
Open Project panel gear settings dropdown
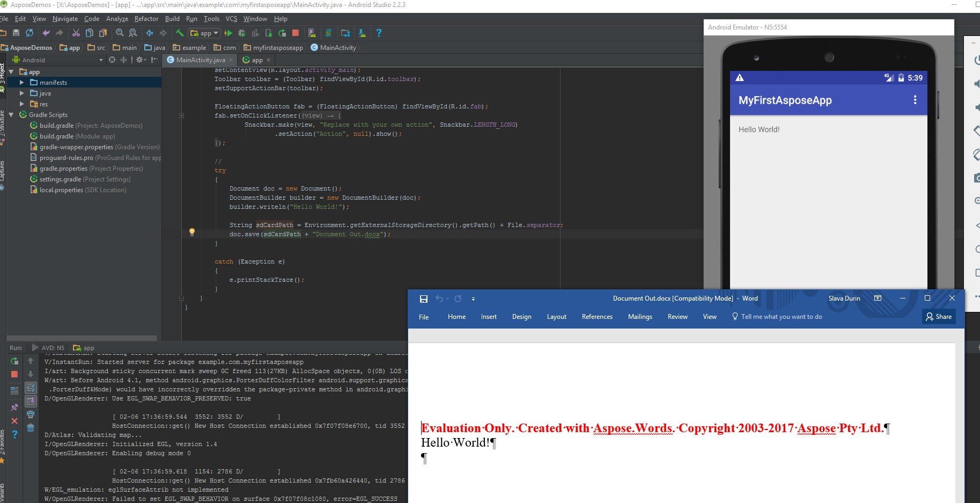click(x=141, y=60)
